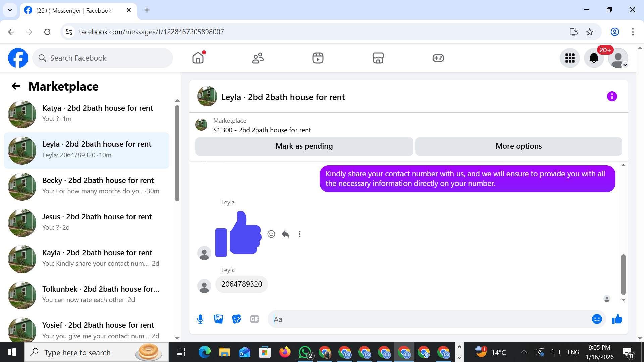Reply to Leyla's thumbs-up message
The image size is (644, 362).
click(x=285, y=234)
